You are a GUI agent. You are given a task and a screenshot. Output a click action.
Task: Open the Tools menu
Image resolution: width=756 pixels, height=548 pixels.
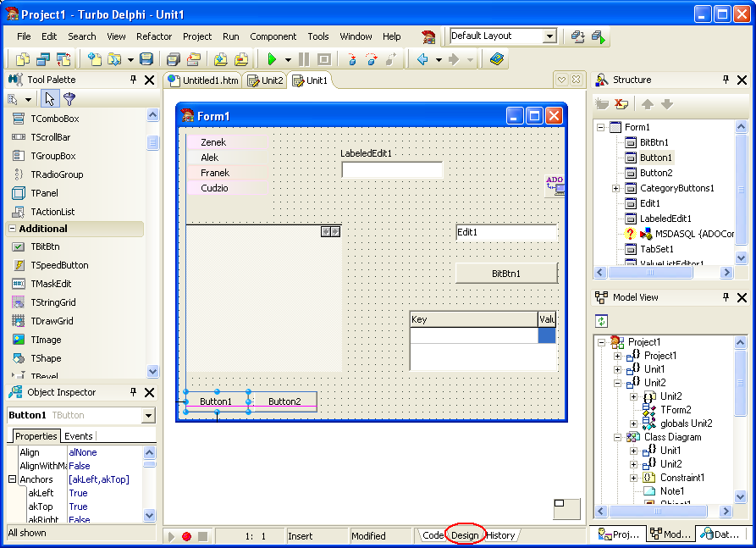pos(318,36)
